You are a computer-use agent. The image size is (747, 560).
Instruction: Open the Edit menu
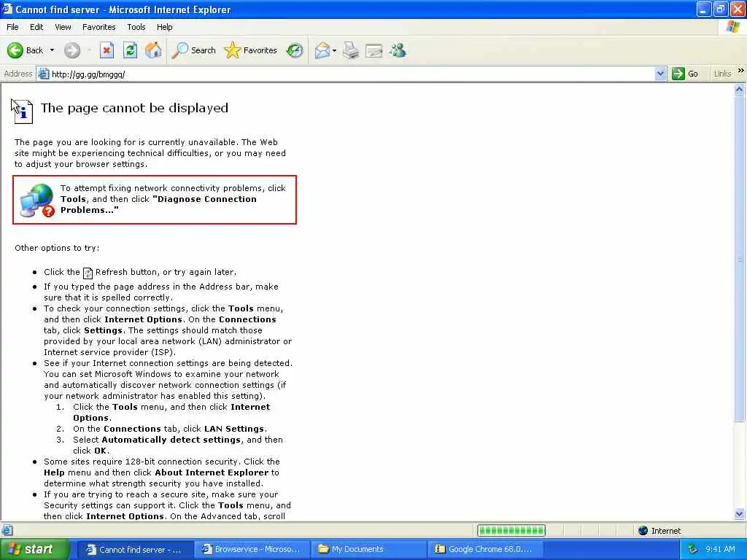(36, 27)
